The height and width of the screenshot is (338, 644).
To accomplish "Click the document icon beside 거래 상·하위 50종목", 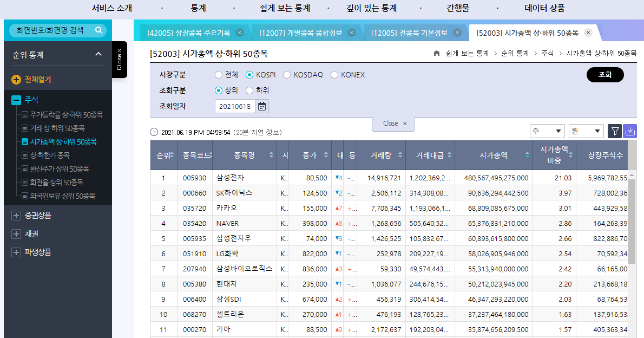I will (25, 128).
